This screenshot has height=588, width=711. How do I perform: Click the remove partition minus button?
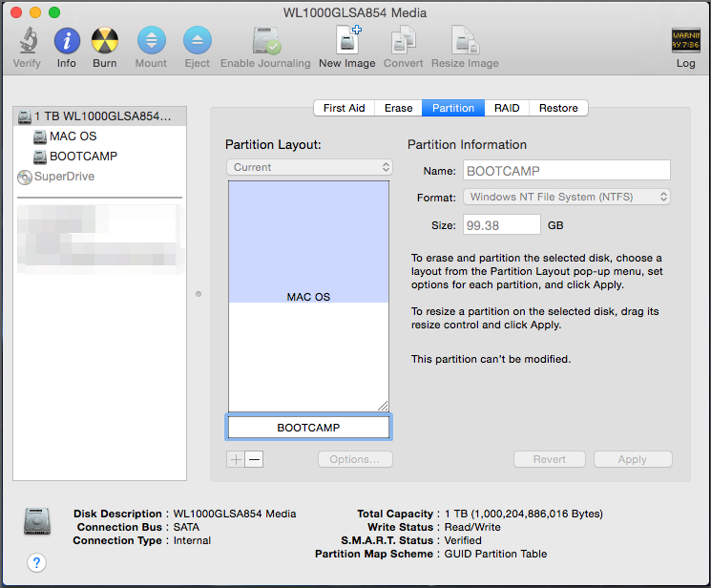click(x=254, y=459)
